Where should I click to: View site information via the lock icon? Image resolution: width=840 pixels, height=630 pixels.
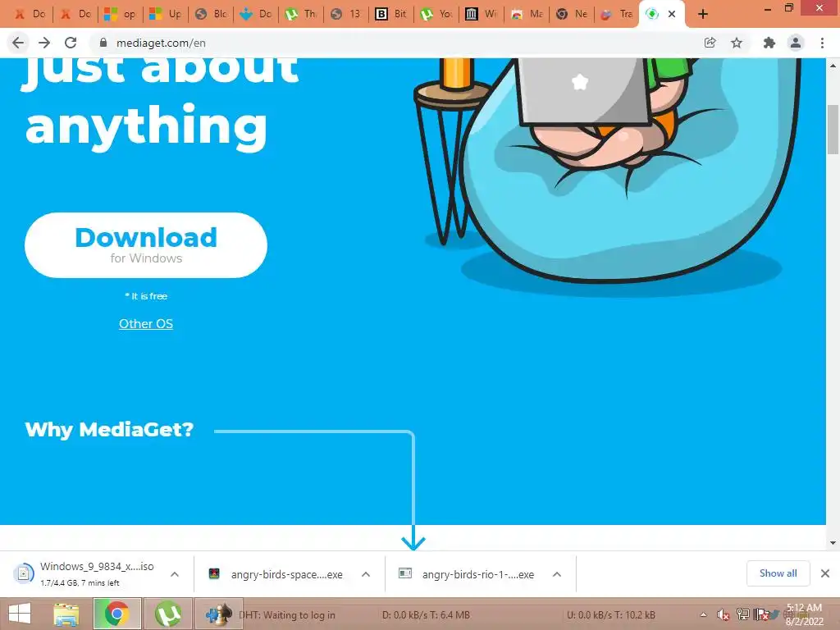(103, 43)
